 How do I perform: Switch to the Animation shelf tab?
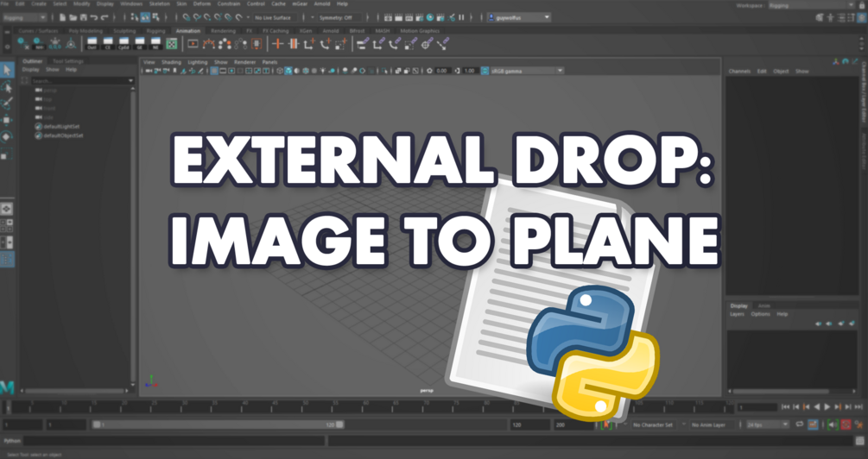(187, 31)
